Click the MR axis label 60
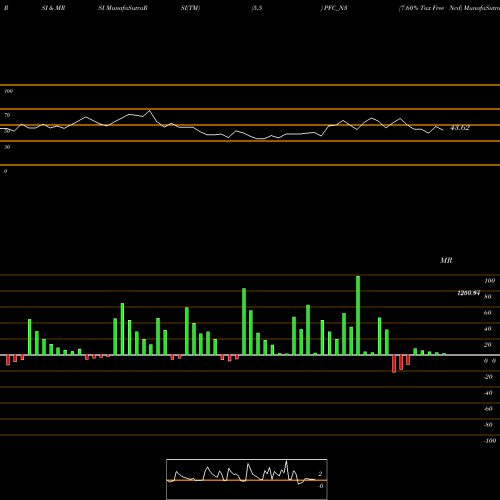The height and width of the screenshot is (500, 500). point(488,313)
